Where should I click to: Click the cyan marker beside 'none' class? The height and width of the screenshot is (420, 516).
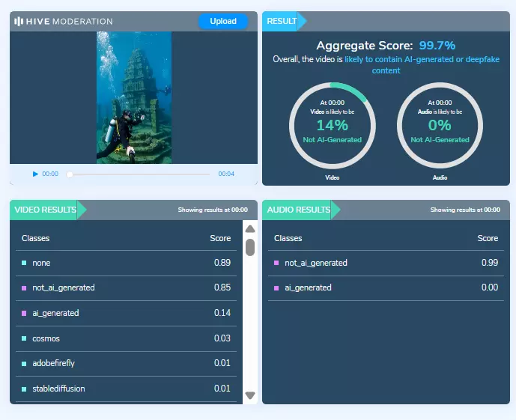coord(24,263)
